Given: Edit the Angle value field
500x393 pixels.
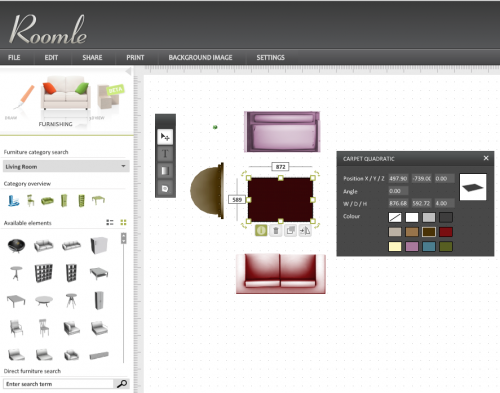Looking at the screenshot, I should point(398,191).
